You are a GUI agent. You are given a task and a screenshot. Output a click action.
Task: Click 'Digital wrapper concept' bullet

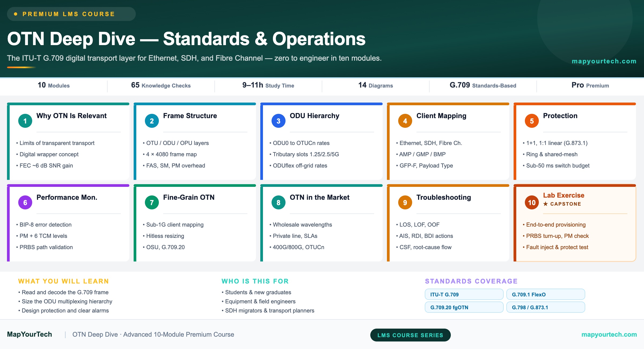[47, 154]
